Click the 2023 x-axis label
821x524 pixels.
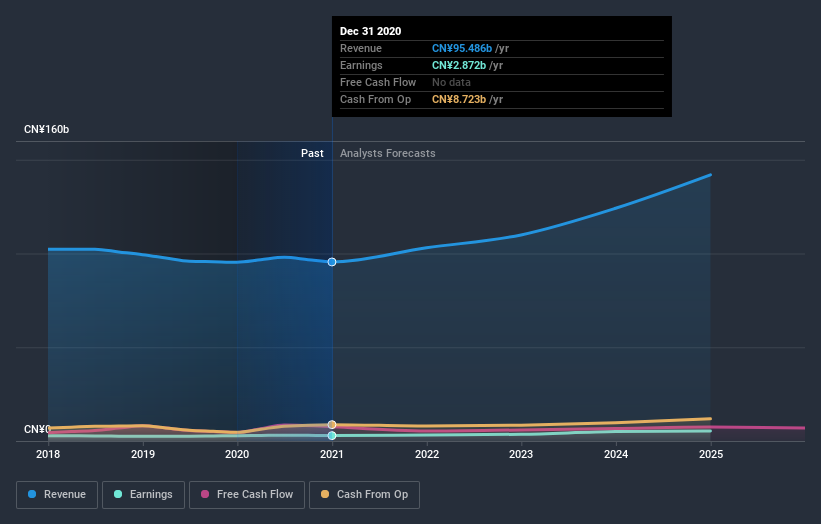click(x=521, y=454)
